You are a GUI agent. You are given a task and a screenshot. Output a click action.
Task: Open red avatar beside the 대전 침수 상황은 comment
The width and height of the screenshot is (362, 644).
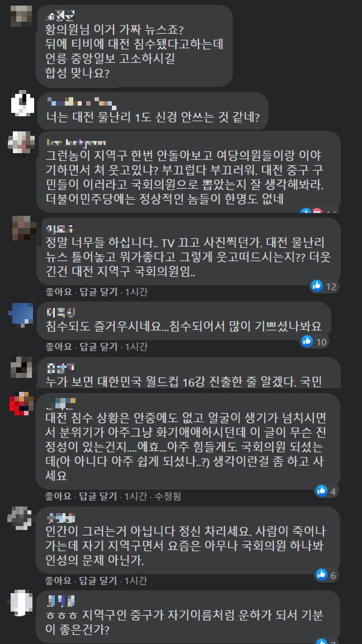(x=21, y=403)
